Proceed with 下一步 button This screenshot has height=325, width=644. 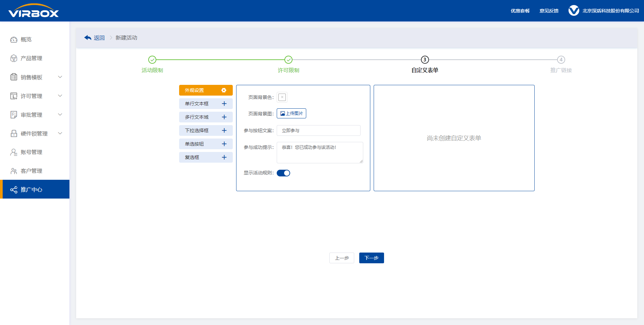click(x=372, y=258)
